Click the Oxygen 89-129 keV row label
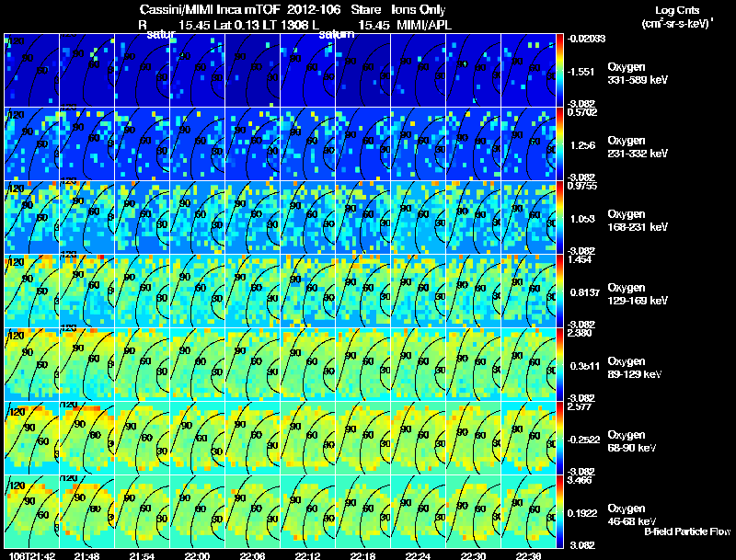Image resolution: width=736 pixels, height=560 pixels. tap(635, 368)
